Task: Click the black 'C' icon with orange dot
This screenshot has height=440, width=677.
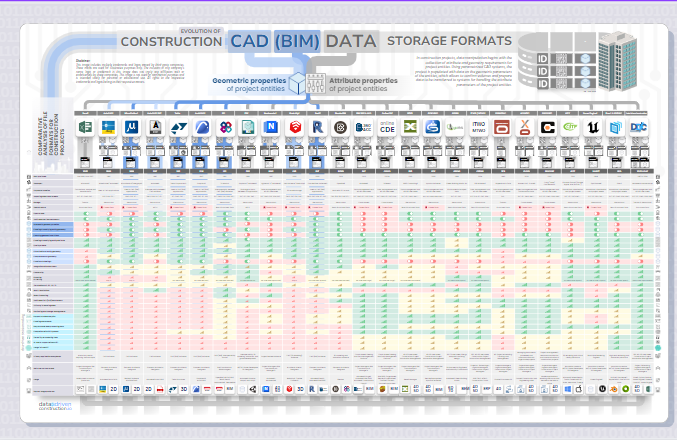Action: (x=547, y=127)
